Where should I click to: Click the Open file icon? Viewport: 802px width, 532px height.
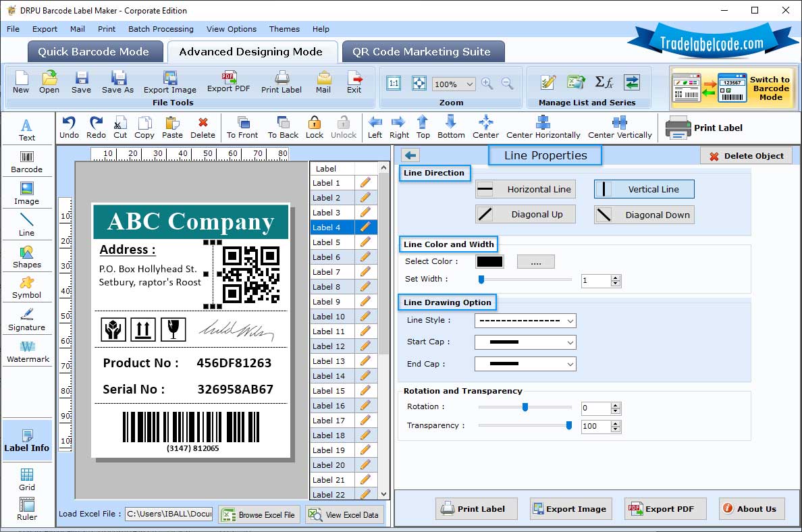[49, 82]
